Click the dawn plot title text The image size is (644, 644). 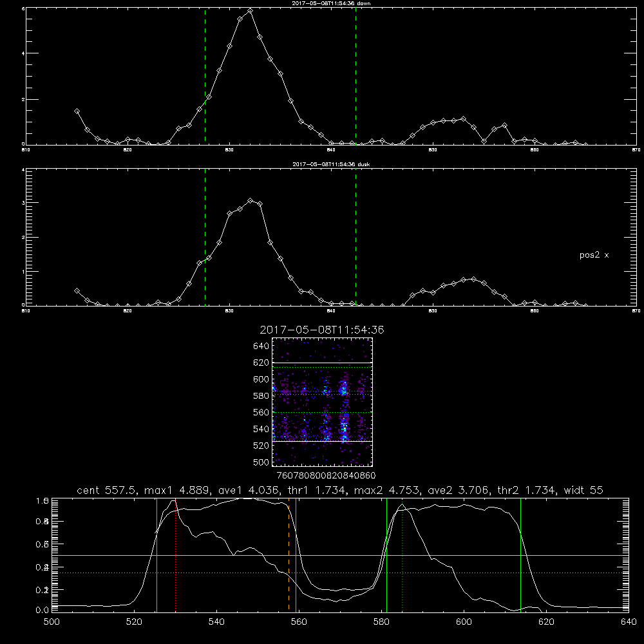[x=331, y=3]
